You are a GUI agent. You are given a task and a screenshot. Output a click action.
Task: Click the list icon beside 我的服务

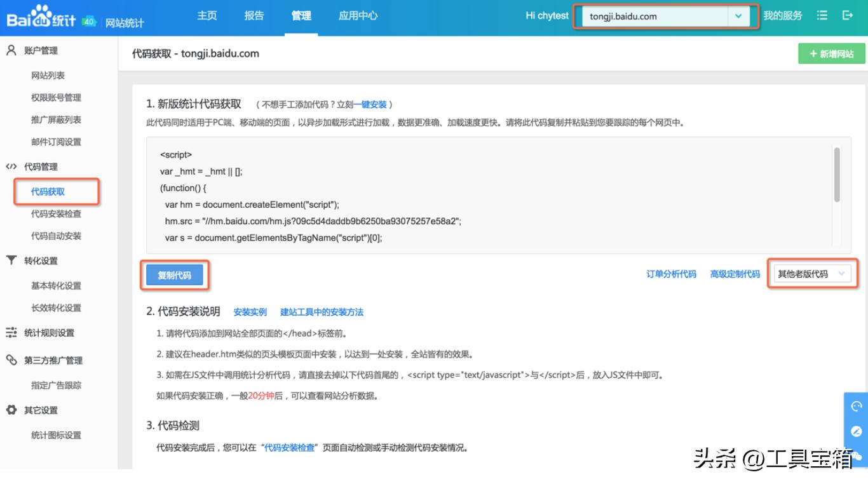click(x=822, y=15)
